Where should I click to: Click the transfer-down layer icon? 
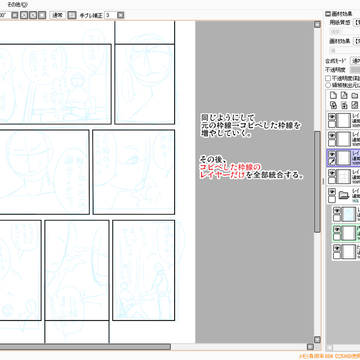coord(333,105)
